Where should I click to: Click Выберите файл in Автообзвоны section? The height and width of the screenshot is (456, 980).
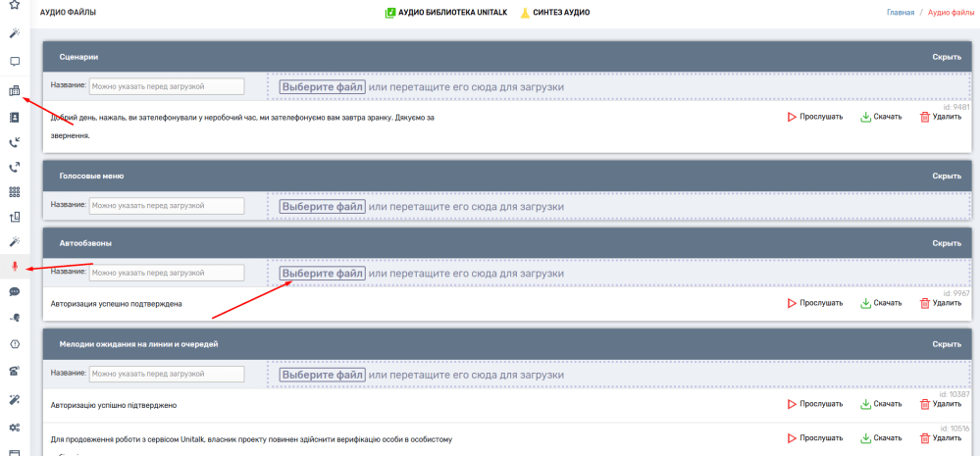click(x=323, y=273)
